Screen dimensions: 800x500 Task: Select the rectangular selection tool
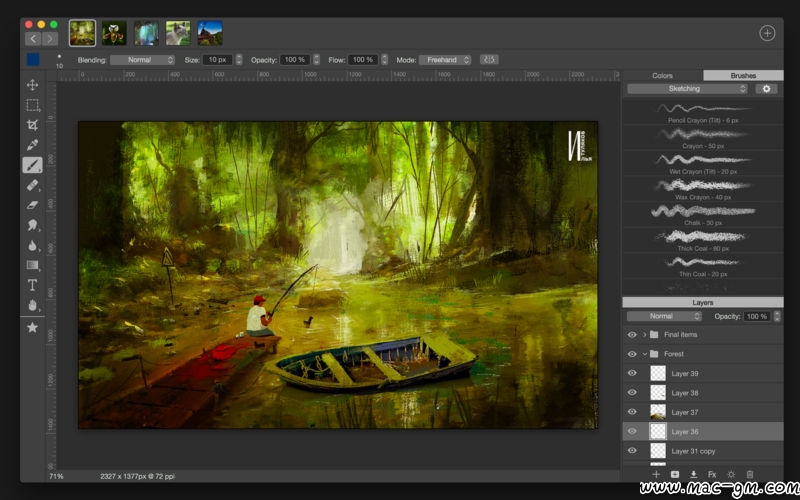tap(33, 105)
